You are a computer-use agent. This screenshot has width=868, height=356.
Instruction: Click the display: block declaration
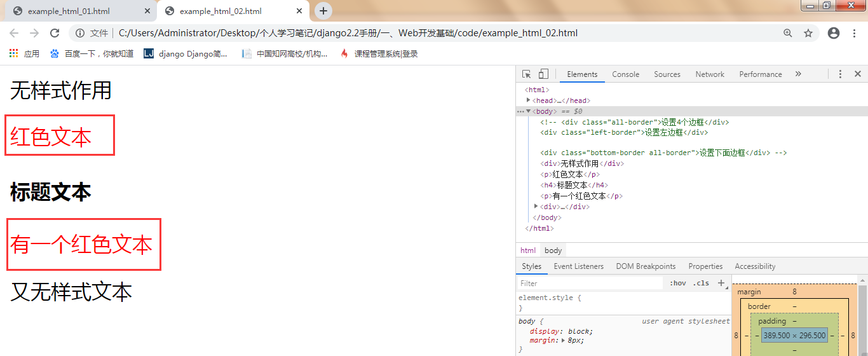[x=561, y=331]
